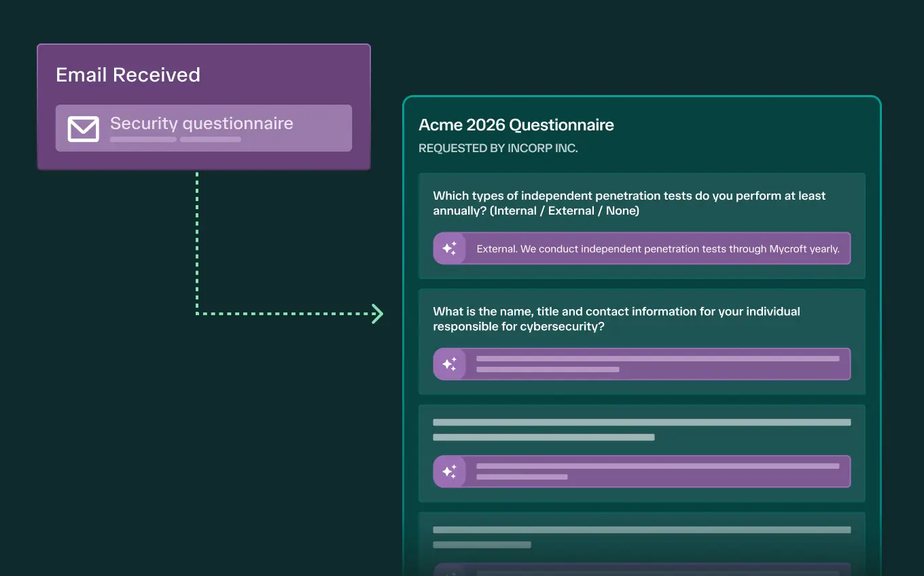Edit the placeholder answer in the third card
924x576 pixels.
(642, 471)
